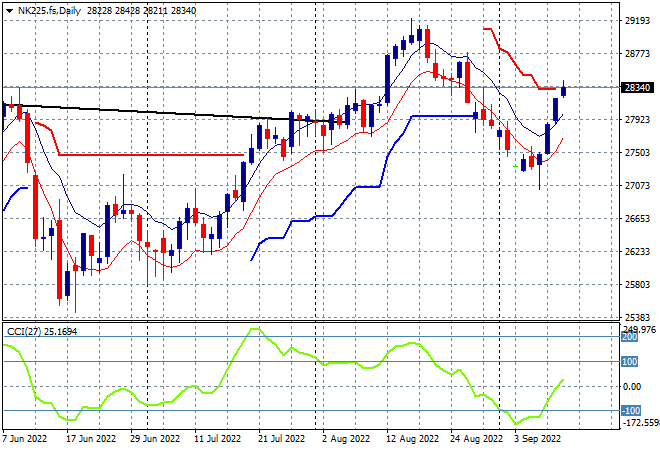
Task: Click the 29193 price axis label
Action: 637,21
